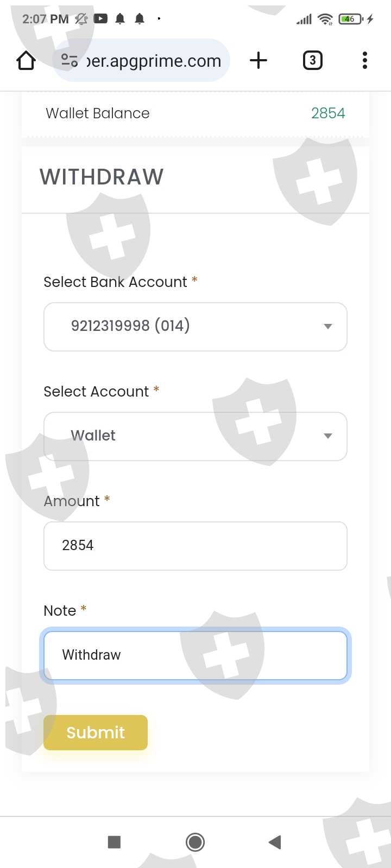Open a new tab with plus icon
391x868 pixels.
258,60
